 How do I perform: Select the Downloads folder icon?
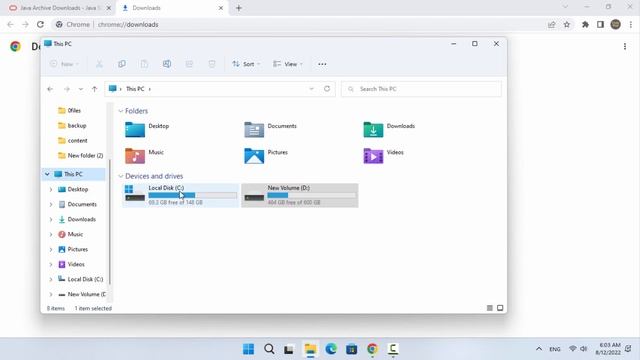click(373, 130)
